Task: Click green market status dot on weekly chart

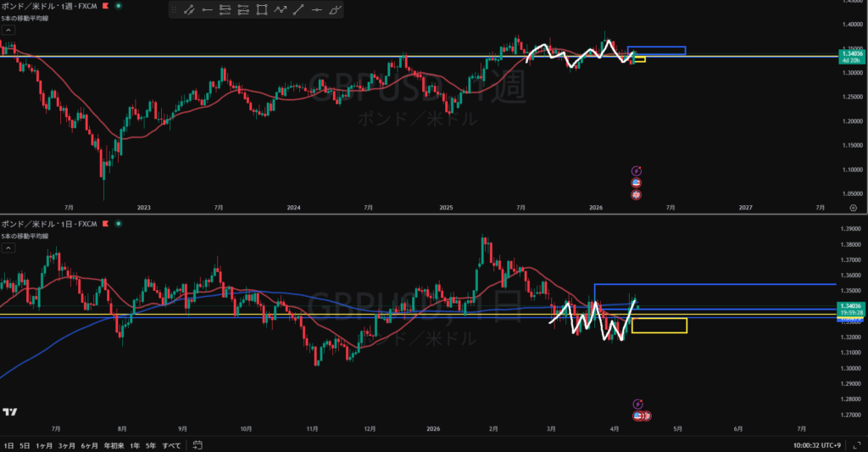Action: (x=117, y=6)
